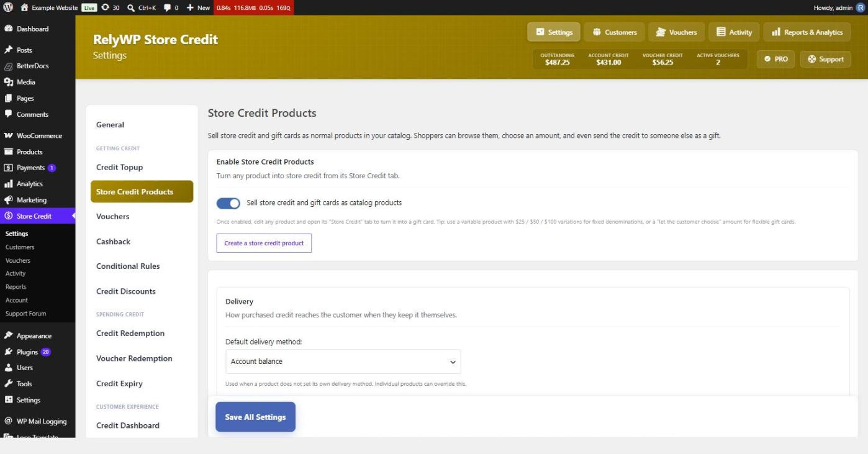Viewport: 868px width, 454px height.
Task: Click the Products icon in sidebar
Action: [x=8, y=152]
